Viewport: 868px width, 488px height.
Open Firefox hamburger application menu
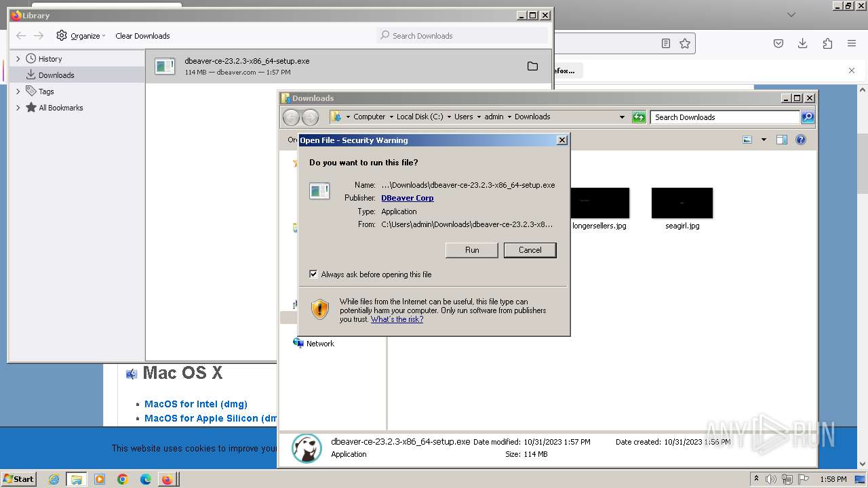(852, 43)
